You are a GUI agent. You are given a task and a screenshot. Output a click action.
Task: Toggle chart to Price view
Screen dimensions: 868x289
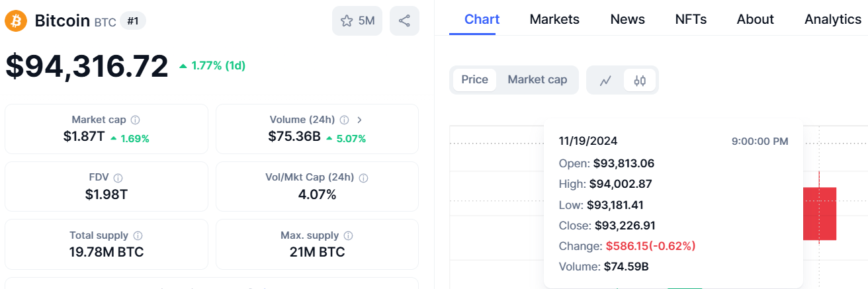(474, 80)
